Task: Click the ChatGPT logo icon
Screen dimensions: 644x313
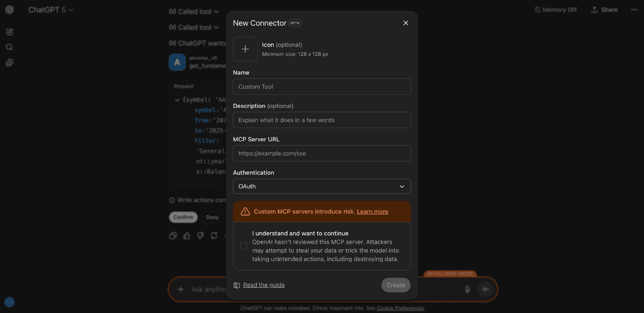Action: (10, 10)
